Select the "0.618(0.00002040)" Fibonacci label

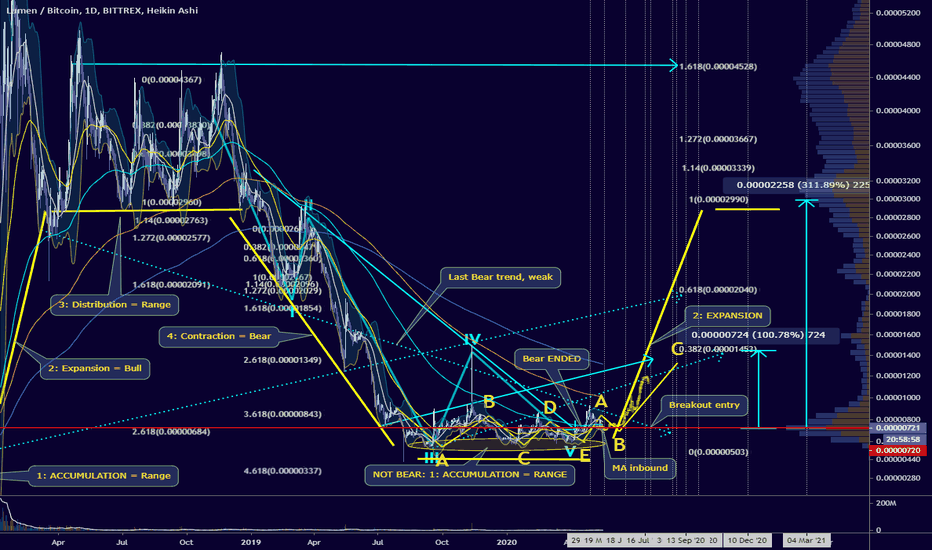[x=717, y=290]
